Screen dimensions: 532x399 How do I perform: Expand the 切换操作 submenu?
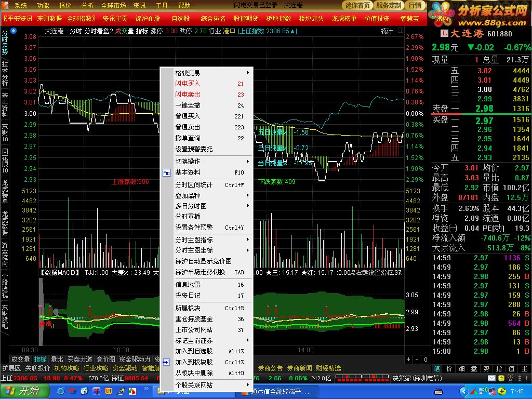(207, 162)
